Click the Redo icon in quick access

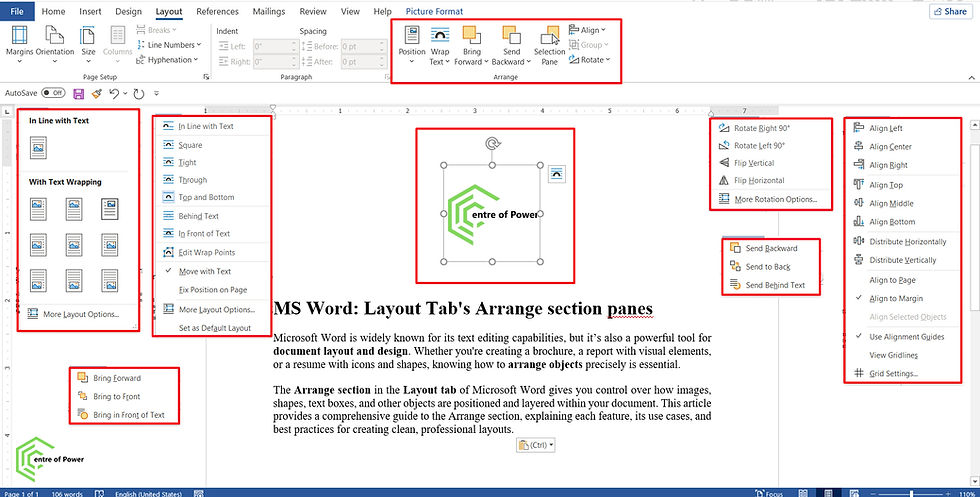tap(139, 94)
